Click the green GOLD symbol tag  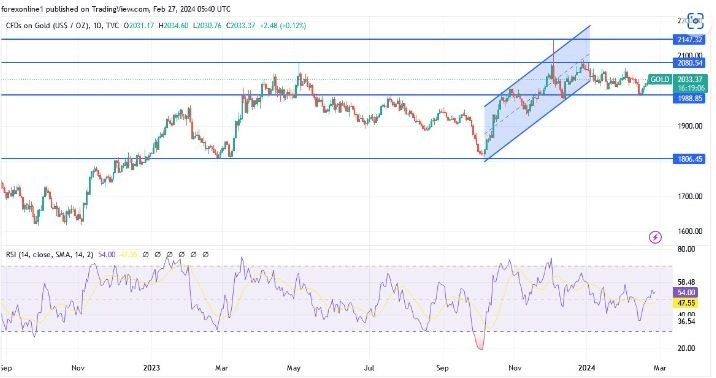click(x=659, y=79)
